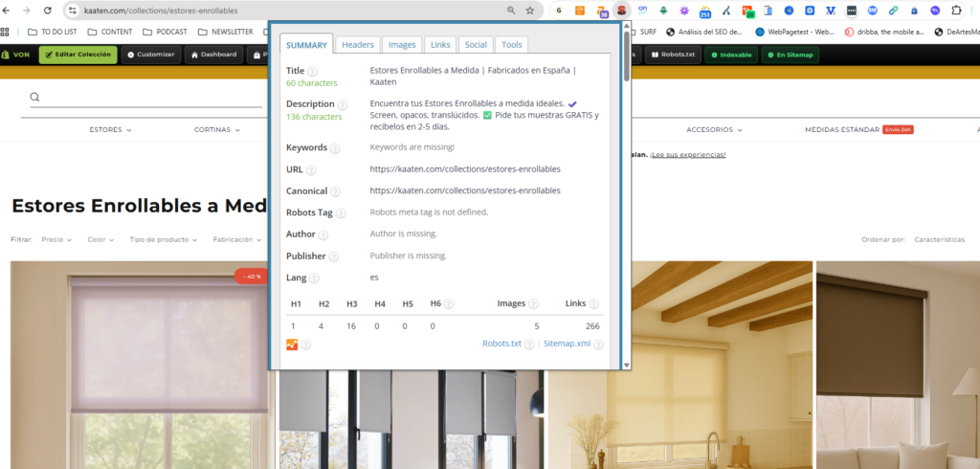Image resolution: width=980 pixels, height=469 pixels.
Task: Click the orange analytics chart icon
Action: [293, 344]
